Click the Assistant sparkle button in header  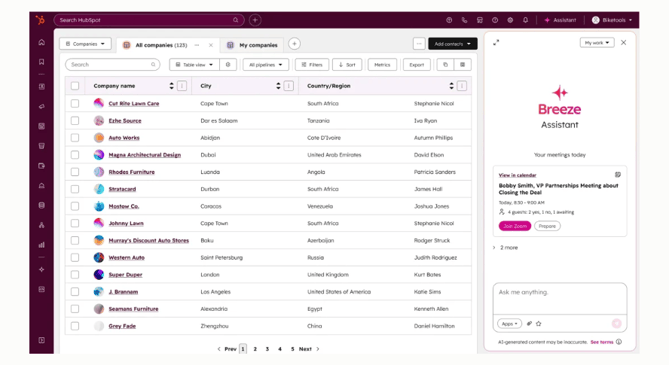560,20
